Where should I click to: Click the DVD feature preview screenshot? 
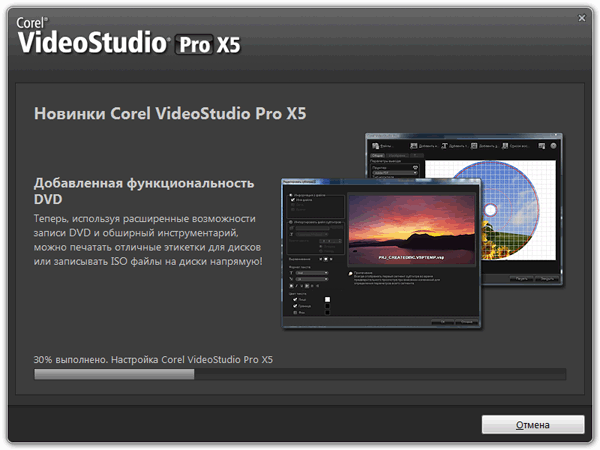point(422,231)
